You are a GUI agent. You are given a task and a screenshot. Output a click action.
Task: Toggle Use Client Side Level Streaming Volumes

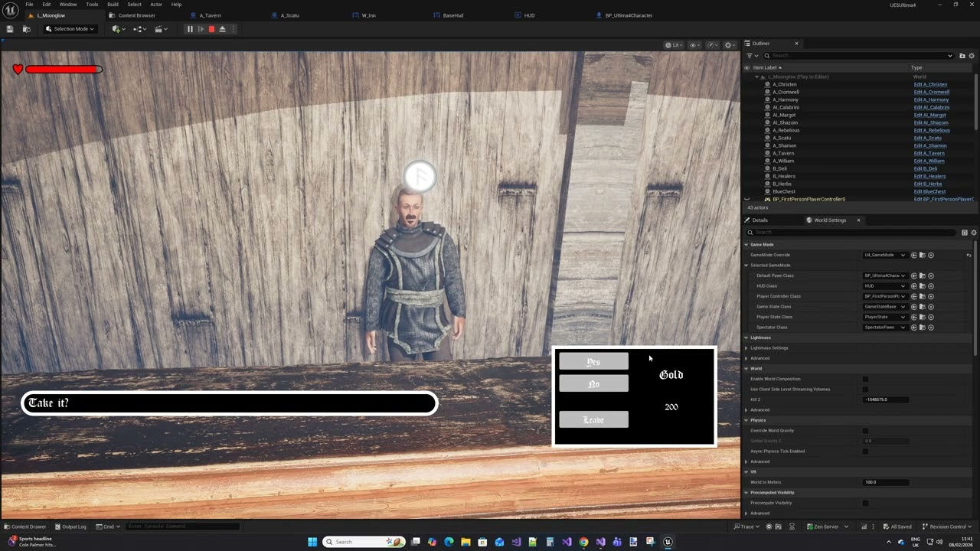(x=866, y=390)
